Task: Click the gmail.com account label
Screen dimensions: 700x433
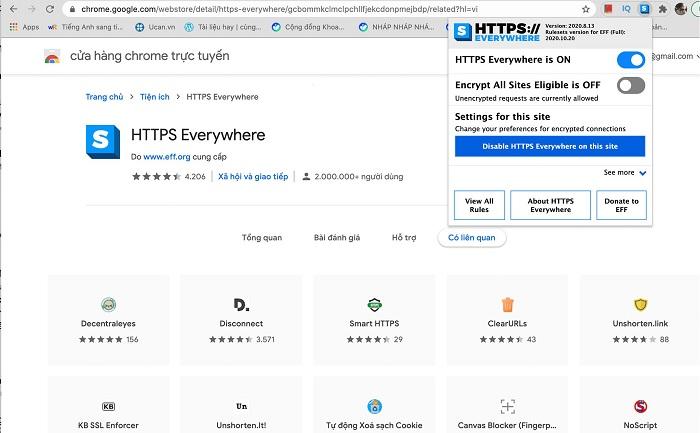Action: (x=672, y=56)
